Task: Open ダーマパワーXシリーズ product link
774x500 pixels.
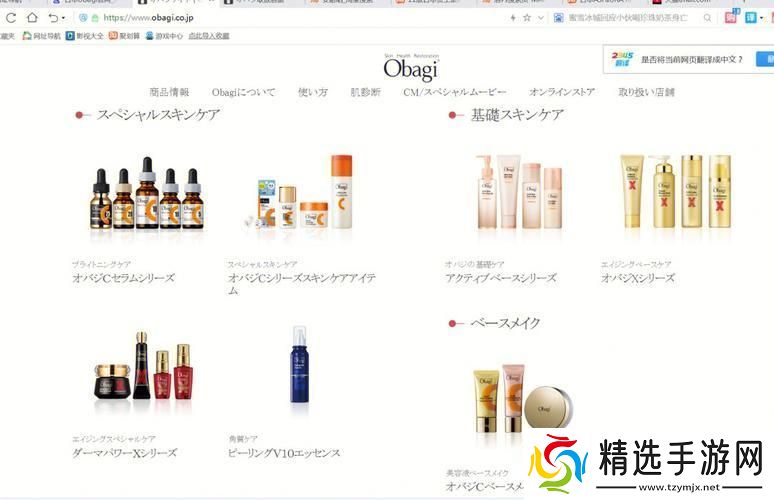Action: point(124,453)
